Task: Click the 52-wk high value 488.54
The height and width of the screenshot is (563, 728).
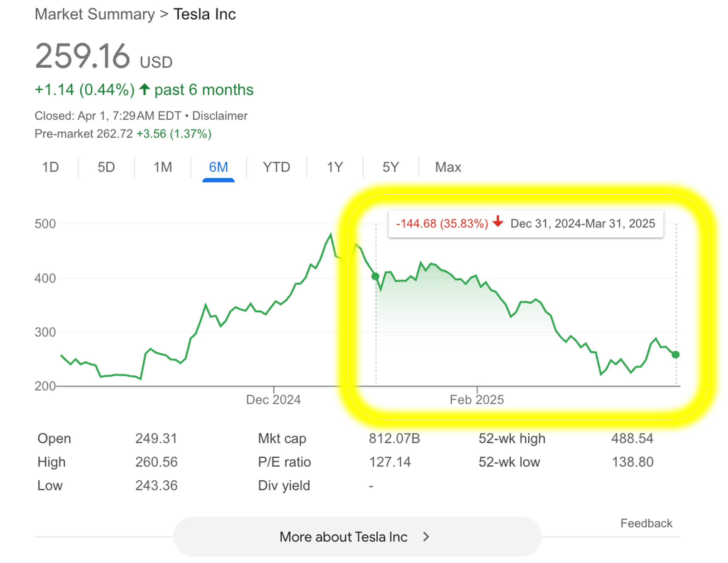Action: pyautogui.click(x=632, y=438)
